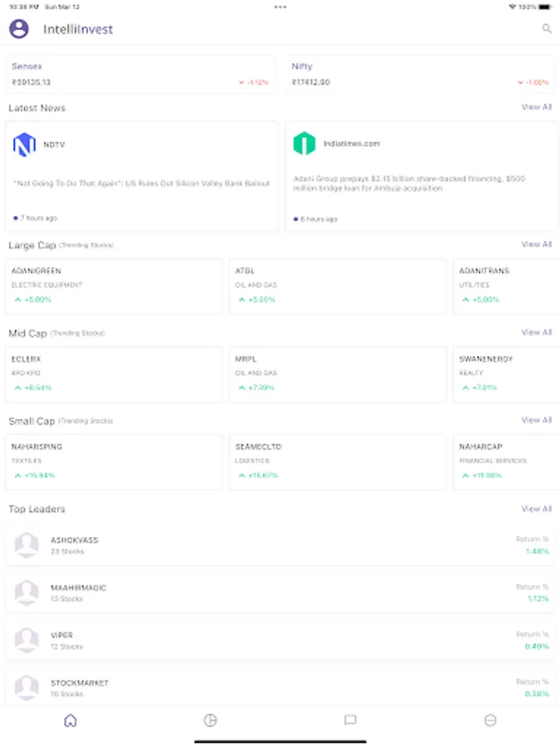The width and height of the screenshot is (560, 747).
Task: View all Large Cap stocks
Action: point(536,244)
